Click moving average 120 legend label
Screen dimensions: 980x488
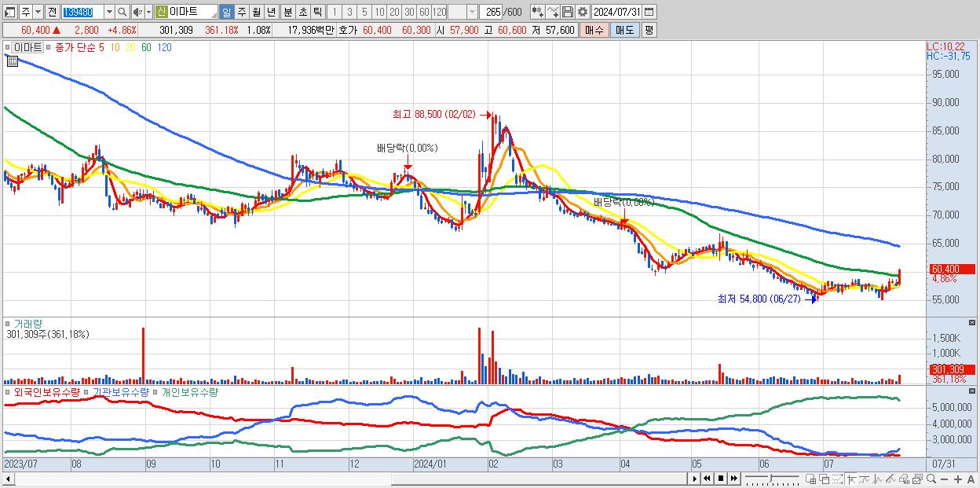point(165,48)
